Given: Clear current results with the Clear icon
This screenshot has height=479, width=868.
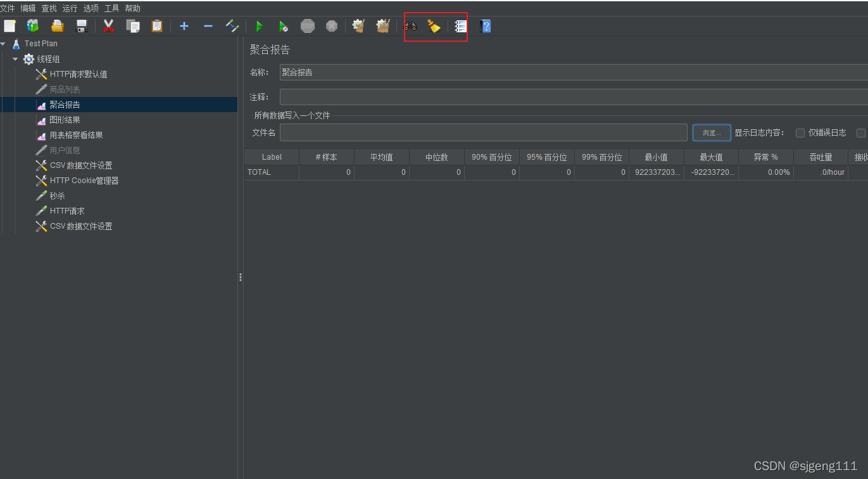Looking at the screenshot, I should (x=359, y=26).
